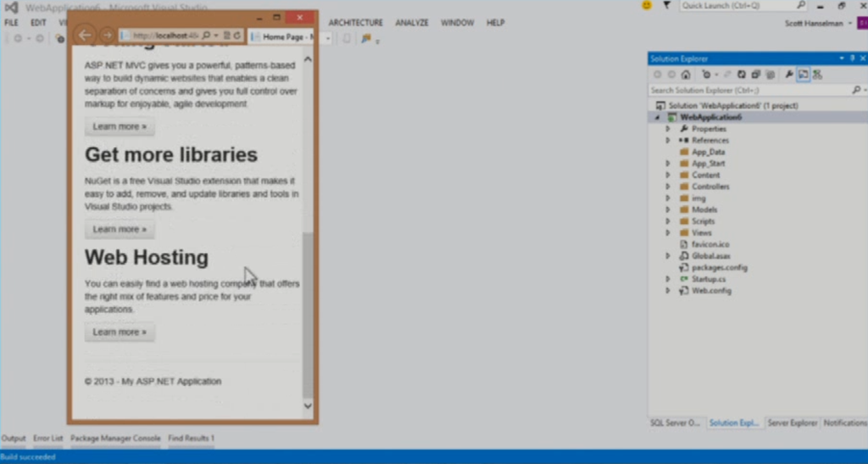
Task: Open Pending Changes Filter in Solution Explorer
Action: pos(706,75)
